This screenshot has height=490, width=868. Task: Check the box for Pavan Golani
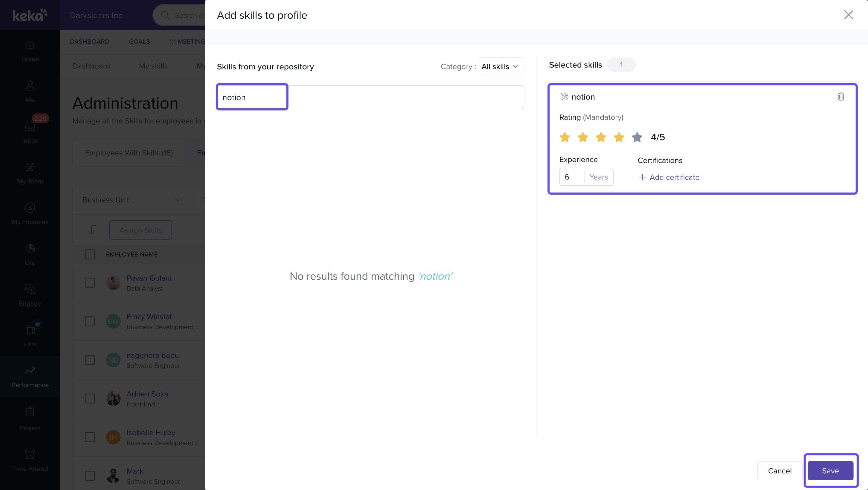pos(90,283)
